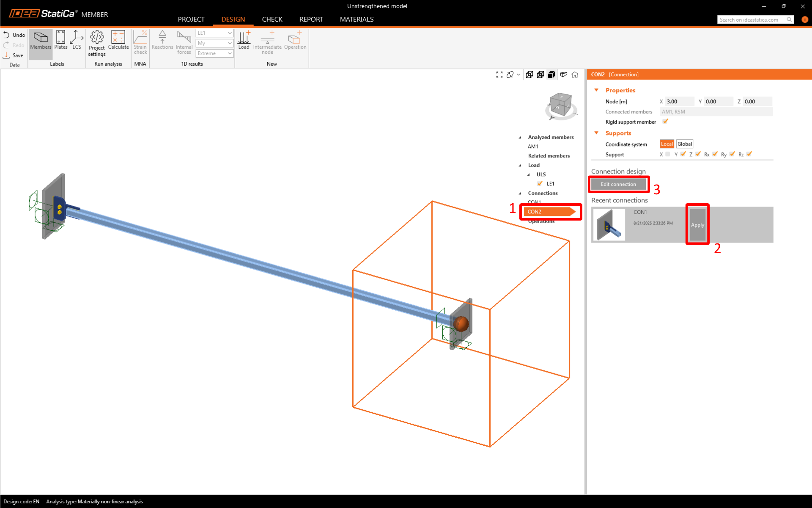The image size is (812, 508).
Task: Select Global coordinate system
Action: pyautogui.click(x=684, y=144)
